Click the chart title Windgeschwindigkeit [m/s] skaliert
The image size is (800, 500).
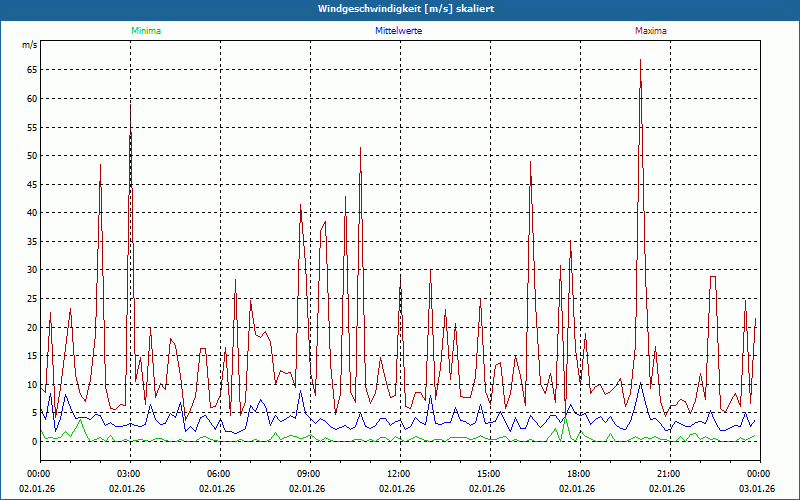[406, 9]
